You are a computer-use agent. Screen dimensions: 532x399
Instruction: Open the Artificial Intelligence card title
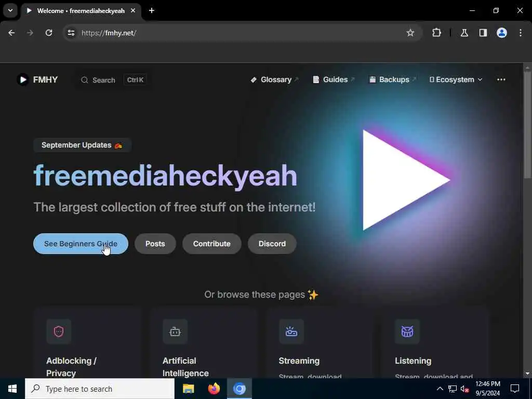point(185,367)
